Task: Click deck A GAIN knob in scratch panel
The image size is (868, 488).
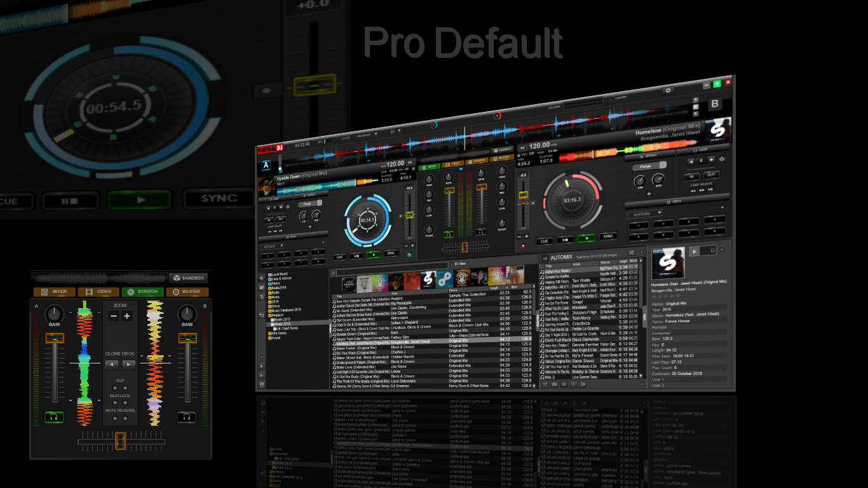Action: coord(54,313)
